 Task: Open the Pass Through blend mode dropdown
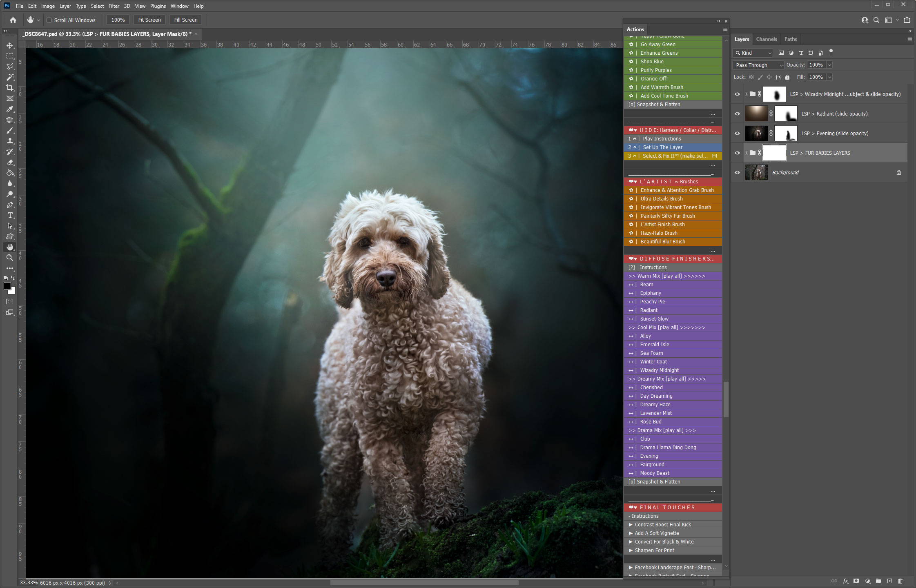tap(758, 65)
